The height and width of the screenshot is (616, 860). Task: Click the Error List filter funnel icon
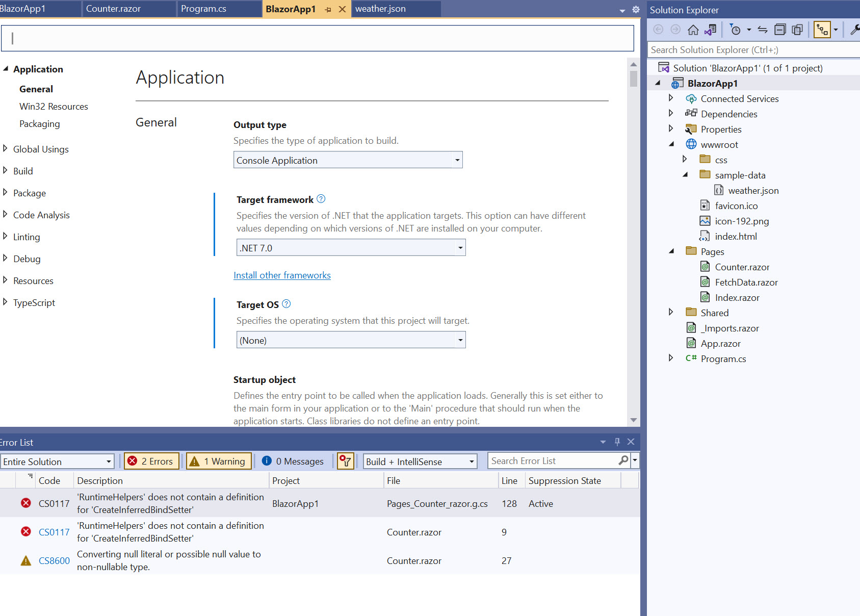point(346,461)
